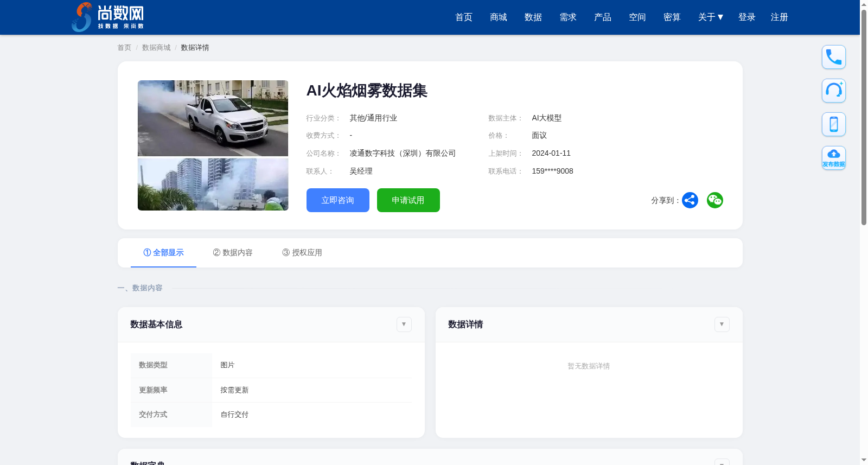Click 登录 to sign in

[747, 17]
